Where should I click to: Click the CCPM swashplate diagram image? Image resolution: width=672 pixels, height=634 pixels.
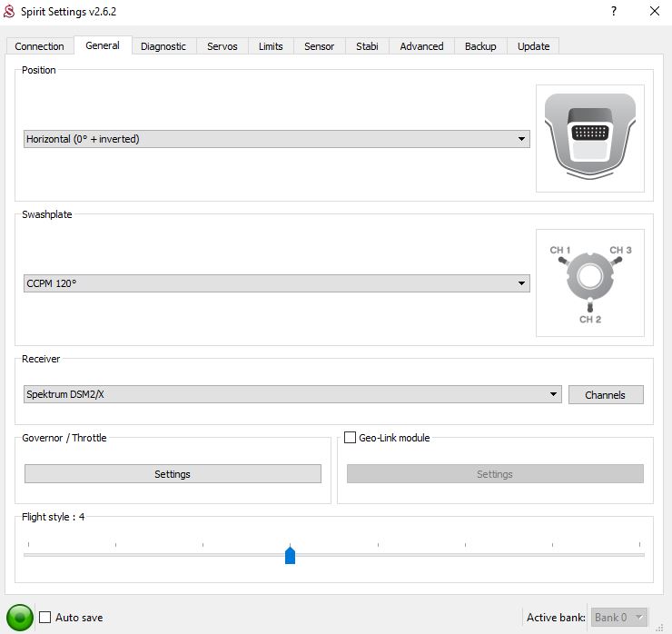click(x=589, y=282)
